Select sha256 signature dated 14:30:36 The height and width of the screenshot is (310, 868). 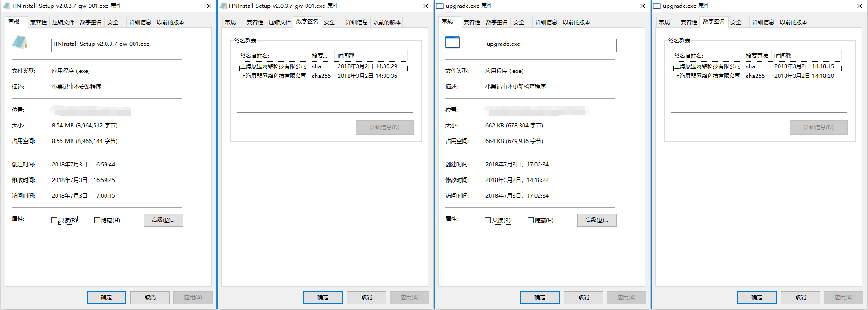coord(321,76)
